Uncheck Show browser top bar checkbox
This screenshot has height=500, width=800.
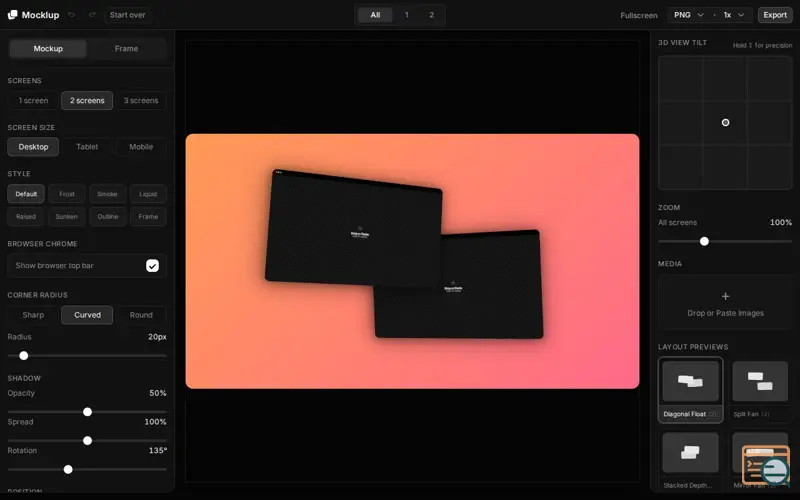tap(152, 266)
